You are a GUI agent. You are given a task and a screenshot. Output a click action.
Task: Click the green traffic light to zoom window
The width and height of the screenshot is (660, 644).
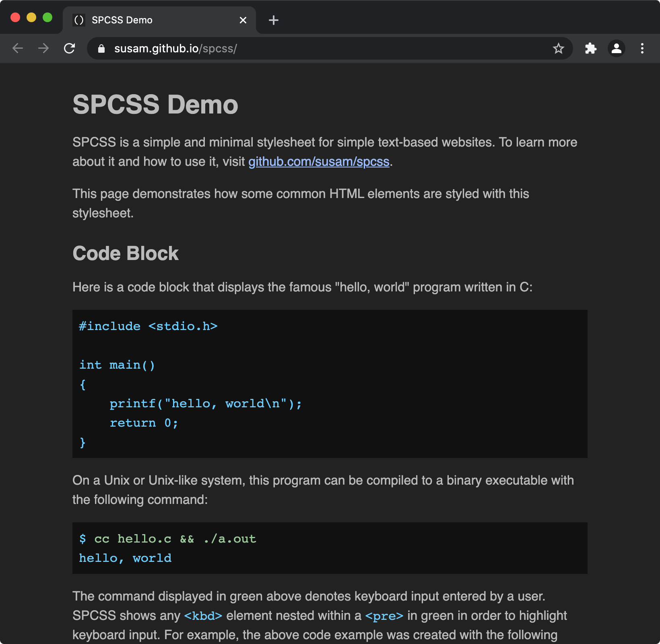(x=48, y=17)
